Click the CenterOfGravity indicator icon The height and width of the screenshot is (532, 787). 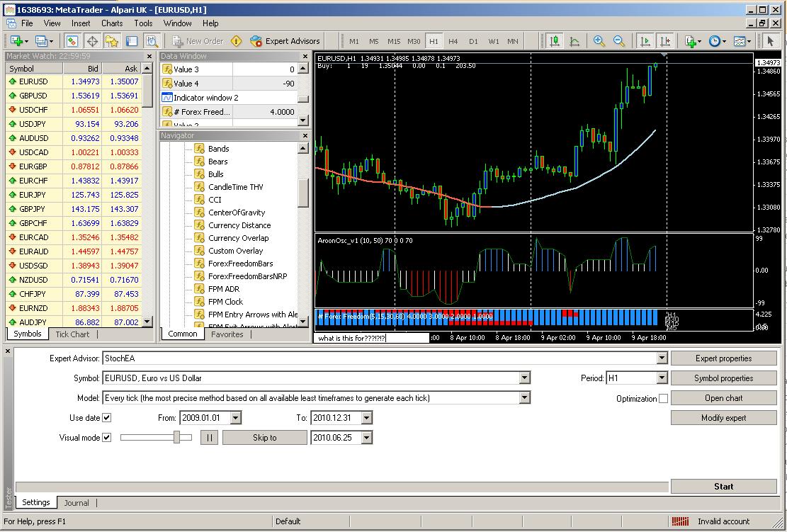199,213
